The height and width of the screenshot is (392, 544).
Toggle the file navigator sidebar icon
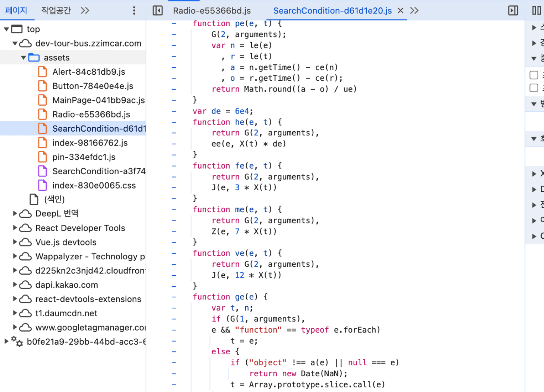tap(157, 11)
